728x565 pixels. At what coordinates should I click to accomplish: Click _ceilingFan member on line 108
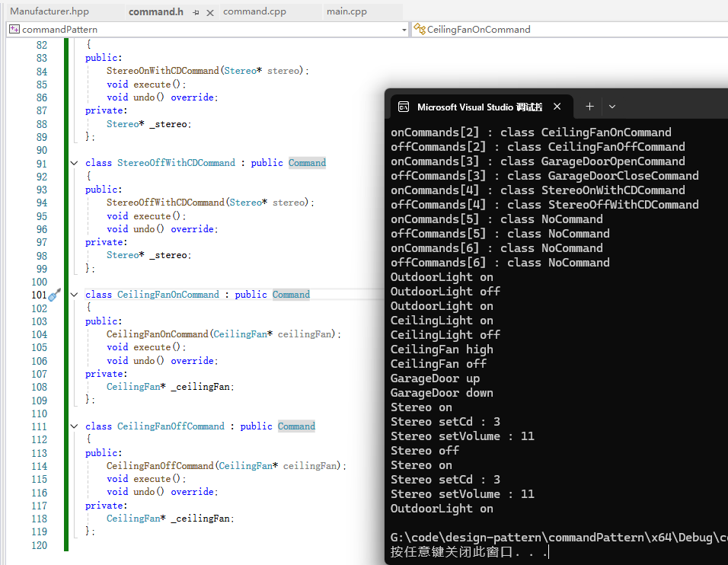click(200, 387)
